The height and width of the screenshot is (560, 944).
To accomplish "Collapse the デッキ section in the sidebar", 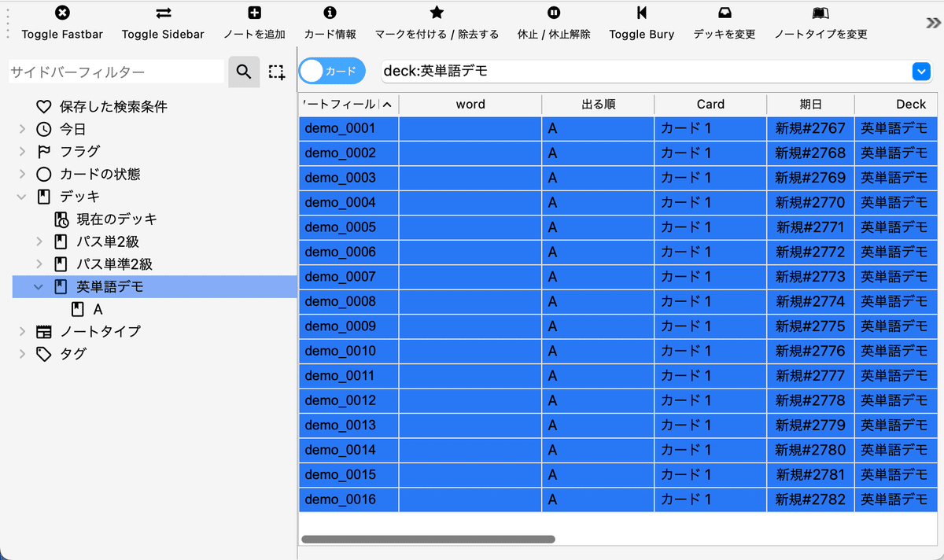I will (x=21, y=197).
